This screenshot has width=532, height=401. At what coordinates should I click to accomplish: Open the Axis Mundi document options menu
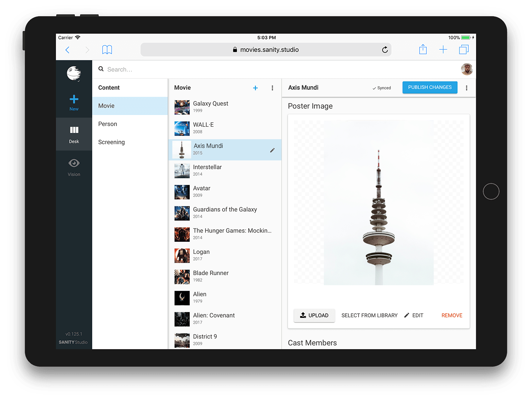[466, 88]
